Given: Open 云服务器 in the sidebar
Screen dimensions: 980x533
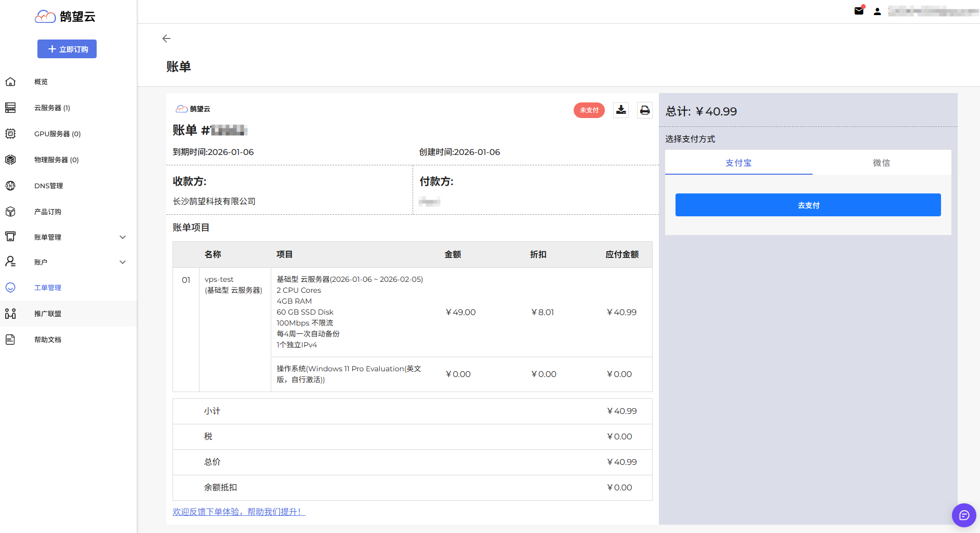Looking at the screenshot, I should [x=52, y=108].
